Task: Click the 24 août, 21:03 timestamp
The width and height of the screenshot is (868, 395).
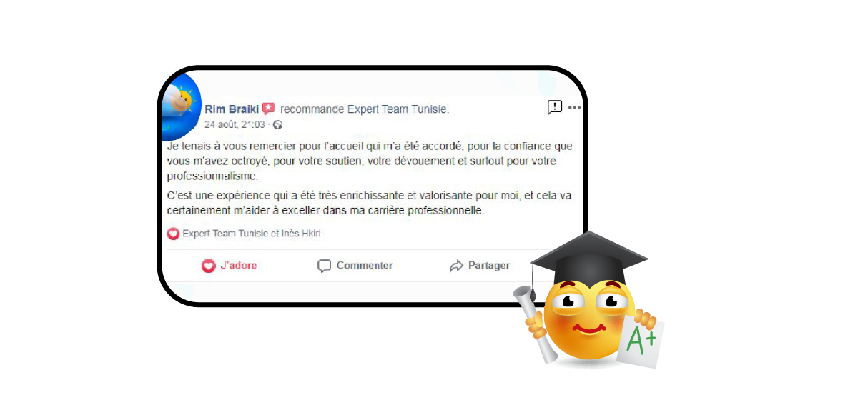Action: [x=235, y=124]
